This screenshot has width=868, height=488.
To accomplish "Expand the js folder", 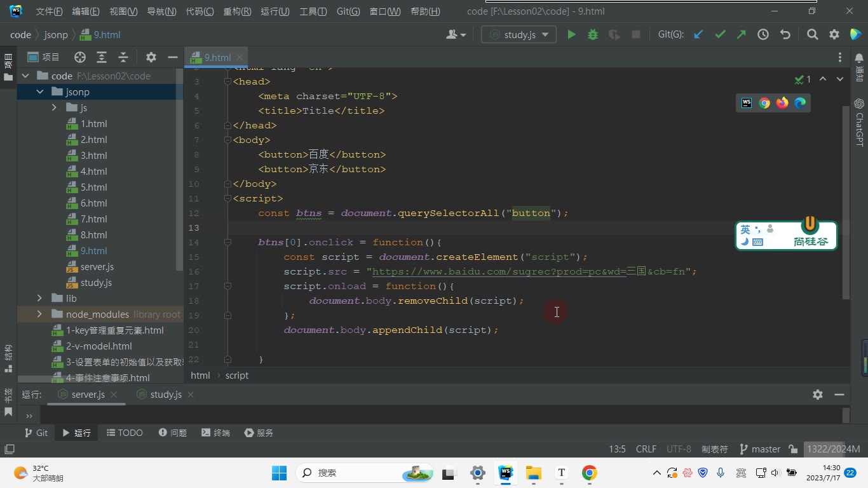I will click(55, 108).
